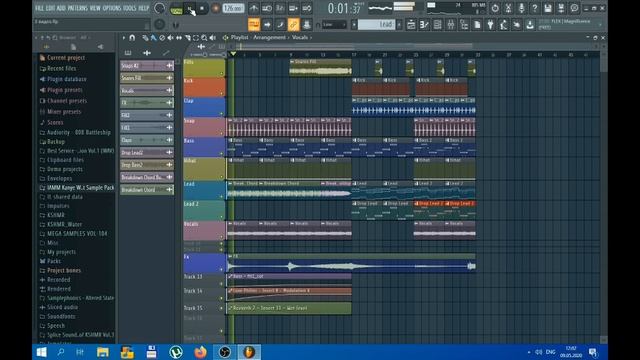Open the Piano roll view icon
Screen dimensions: 640x360
click(424, 25)
